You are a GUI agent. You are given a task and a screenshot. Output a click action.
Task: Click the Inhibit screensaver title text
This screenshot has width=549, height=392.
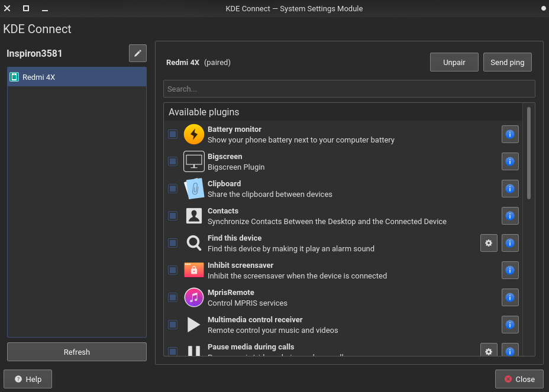pos(240,265)
